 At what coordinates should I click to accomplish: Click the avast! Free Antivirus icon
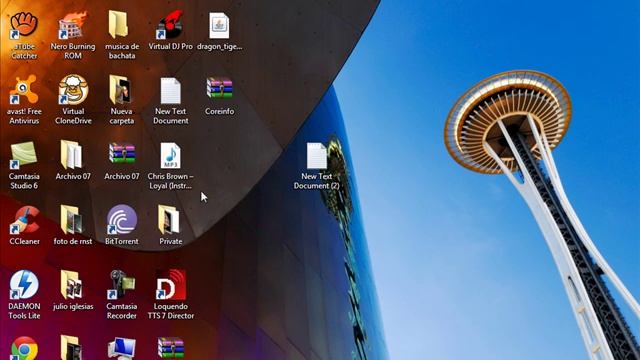24,90
